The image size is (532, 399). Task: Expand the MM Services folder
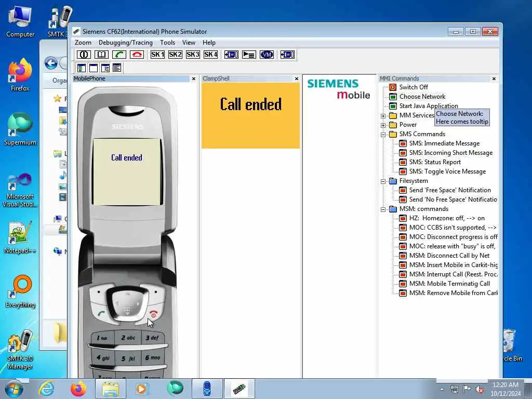[383, 116]
